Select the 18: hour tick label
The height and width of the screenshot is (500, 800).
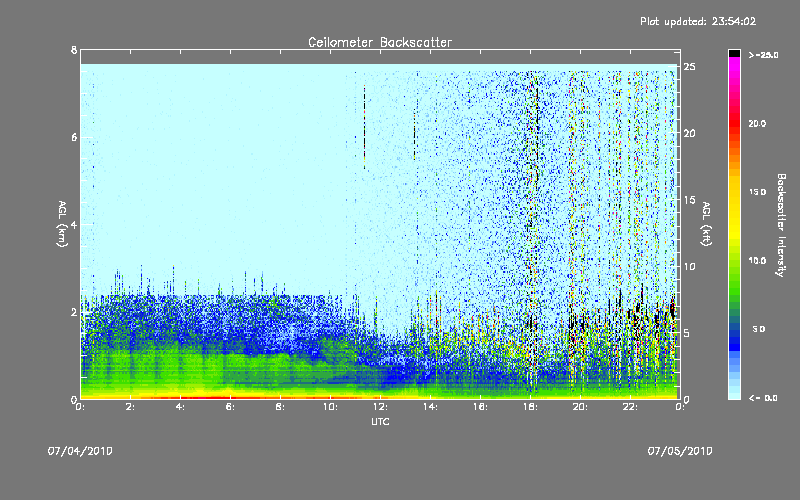[531, 407]
